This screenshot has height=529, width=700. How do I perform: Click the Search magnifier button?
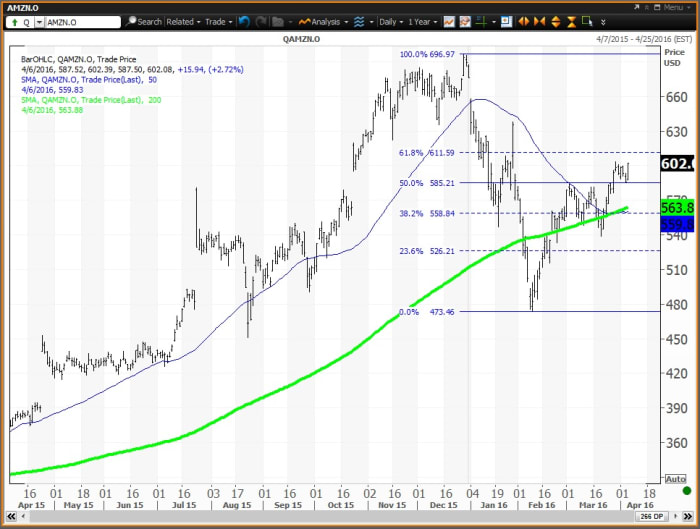(144, 21)
